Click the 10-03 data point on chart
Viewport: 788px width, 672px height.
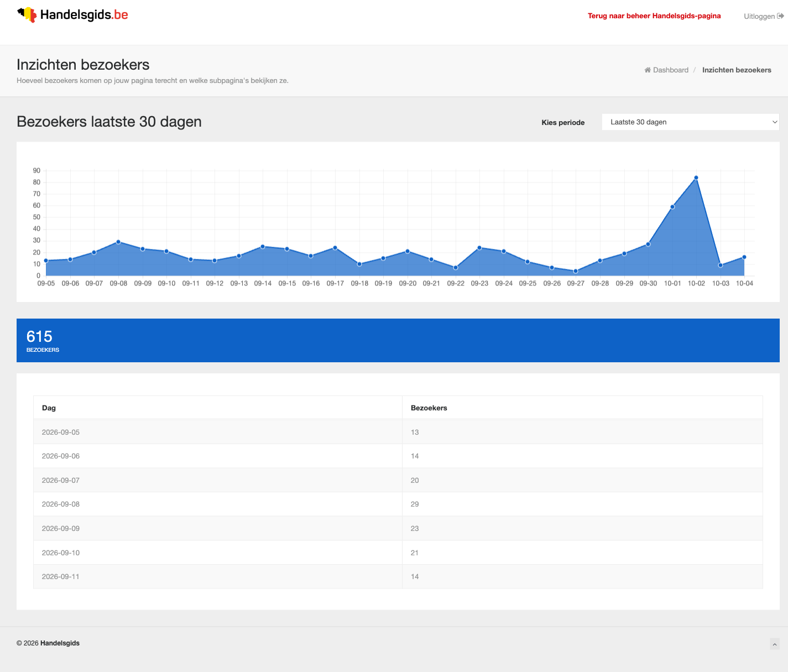click(x=721, y=265)
